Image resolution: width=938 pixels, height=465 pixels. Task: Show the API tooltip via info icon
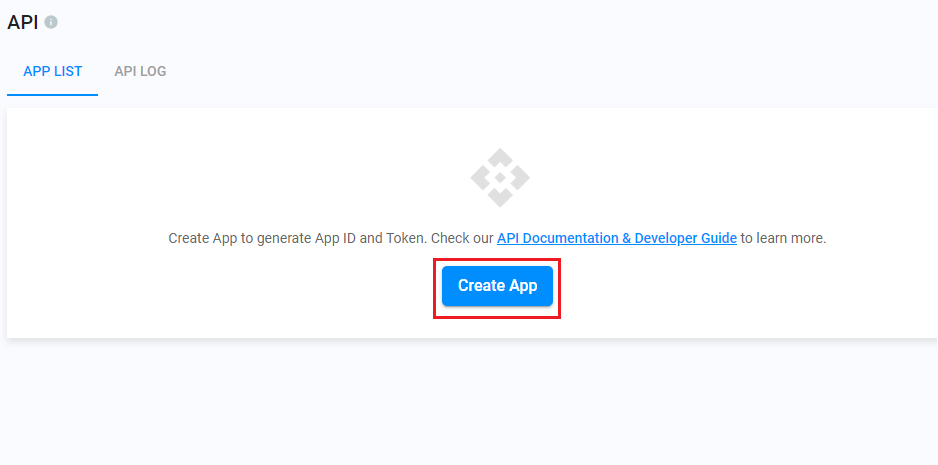[x=51, y=22]
